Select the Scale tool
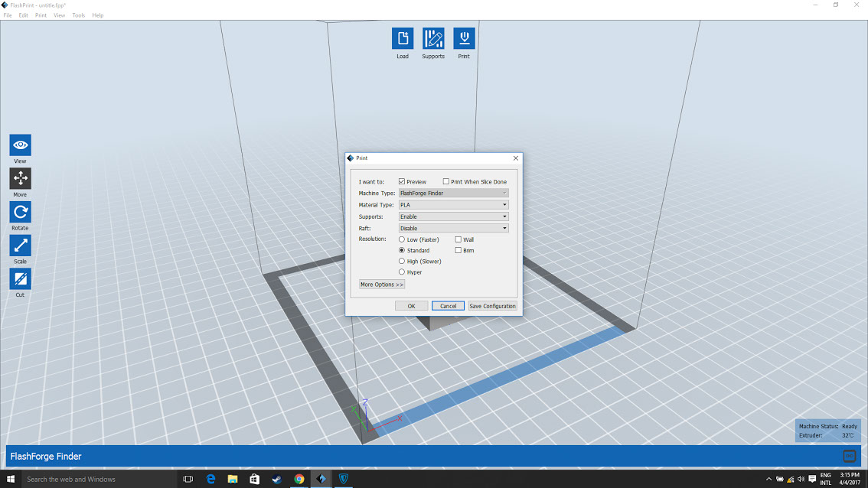This screenshot has height=488, width=868. point(20,245)
